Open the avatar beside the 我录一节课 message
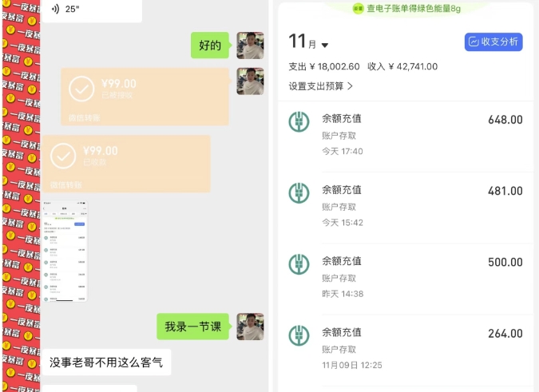 (250, 326)
